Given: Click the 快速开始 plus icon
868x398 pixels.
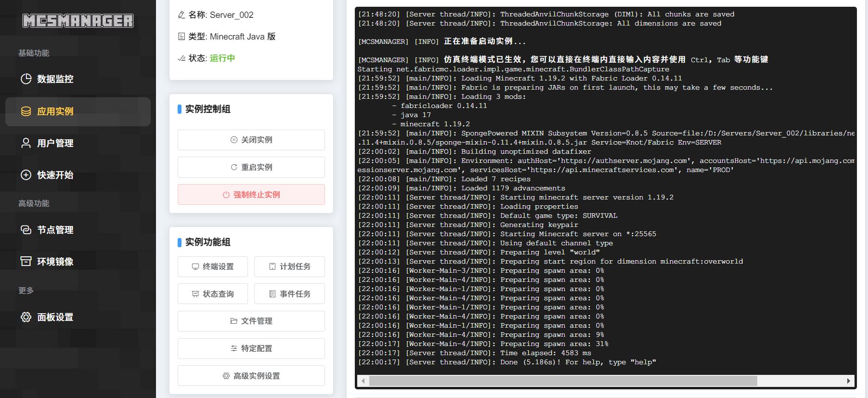Looking at the screenshot, I should (x=26, y=175).
